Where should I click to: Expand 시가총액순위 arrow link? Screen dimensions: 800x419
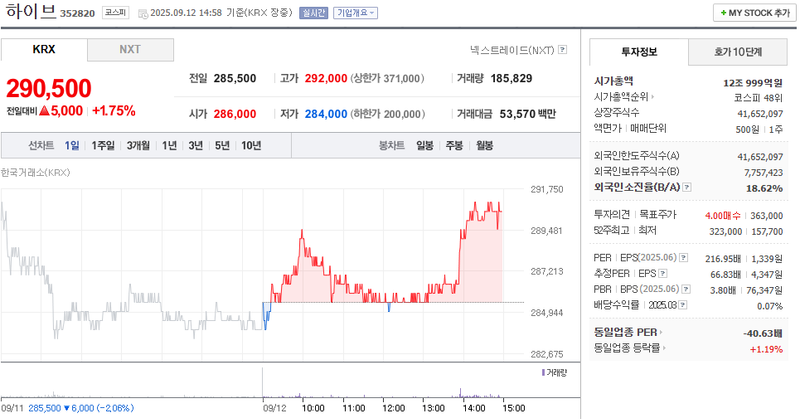coord(624,96)
